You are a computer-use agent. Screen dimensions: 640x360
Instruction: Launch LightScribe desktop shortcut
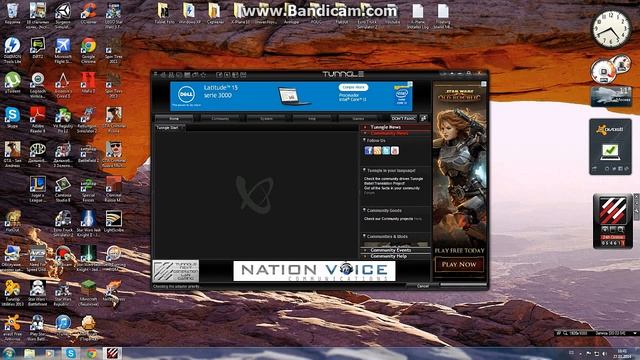pyautogui.click(x=113, y=222)
